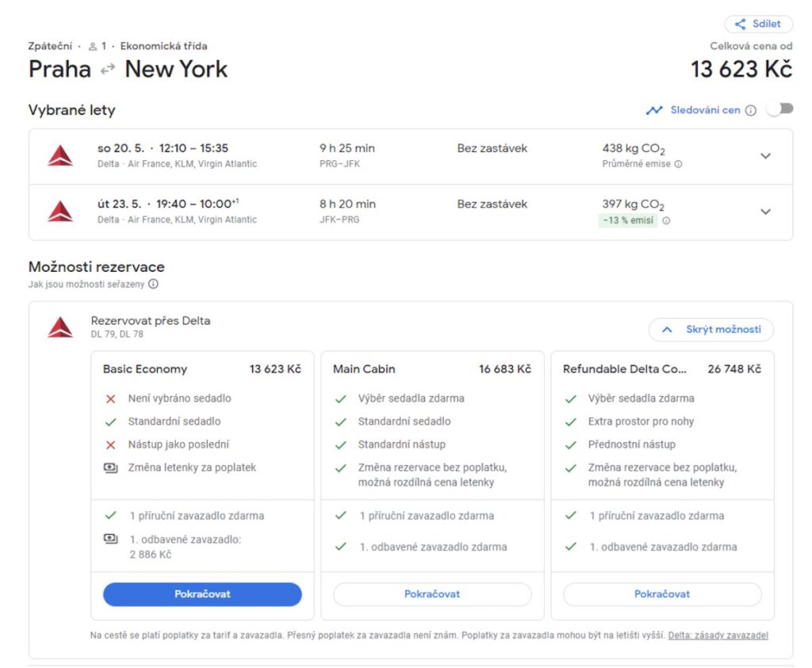Expand details of the so 20. 5. outbound flight
Image resolution: width=812 pixels, height=668 pixels.
coord(765,155)
